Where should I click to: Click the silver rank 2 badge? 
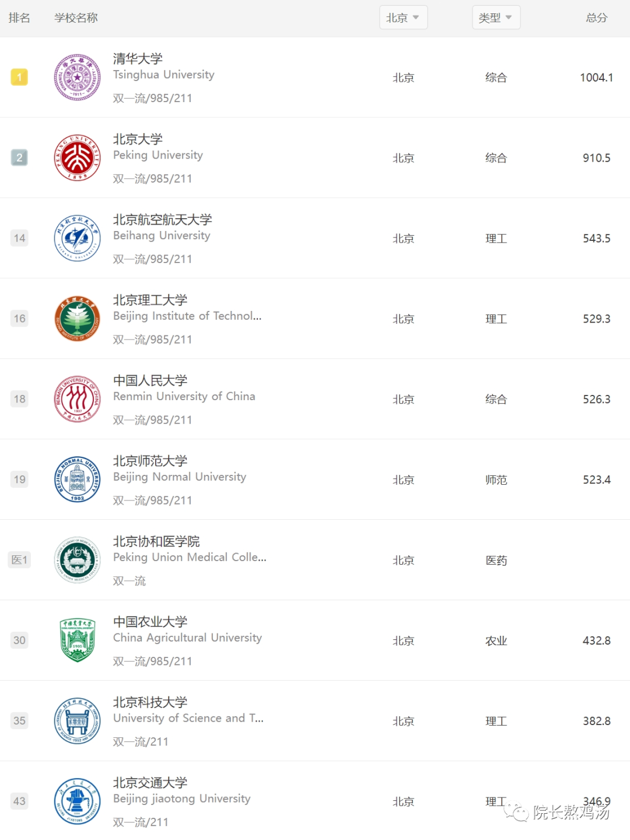click(x=19, y=157)
